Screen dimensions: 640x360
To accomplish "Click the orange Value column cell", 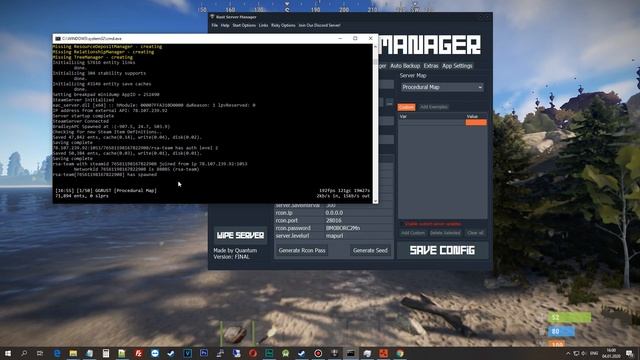I will (476, 122).
